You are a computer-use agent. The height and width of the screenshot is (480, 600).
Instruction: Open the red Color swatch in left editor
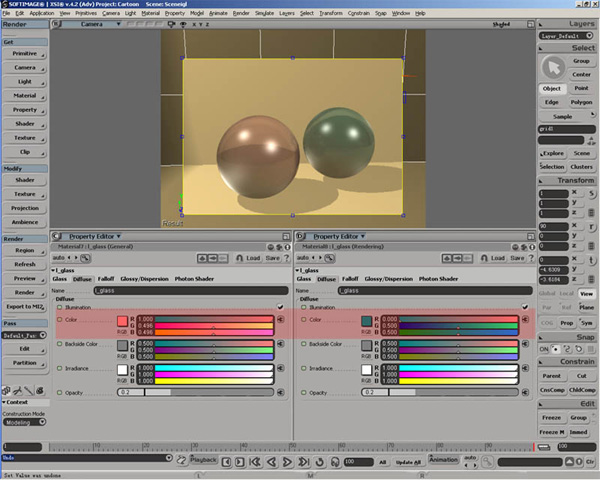(x=122, y=321)
